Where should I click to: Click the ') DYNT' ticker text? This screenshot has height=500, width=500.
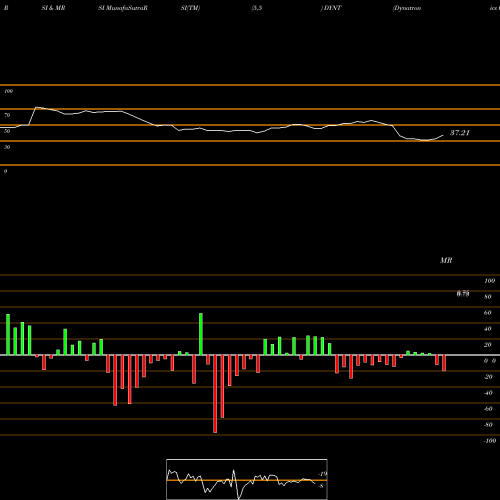pyautogui.click(x=331, y=8)
